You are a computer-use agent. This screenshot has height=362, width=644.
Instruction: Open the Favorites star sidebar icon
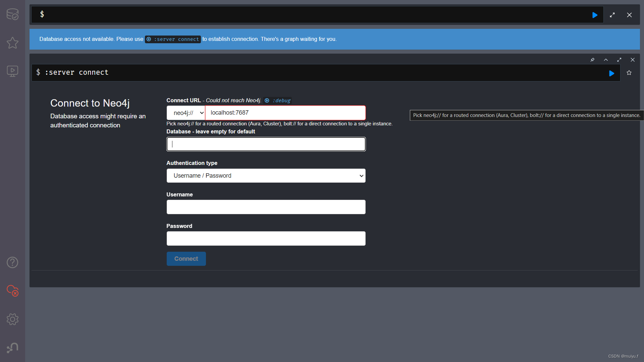coord(12,43)
